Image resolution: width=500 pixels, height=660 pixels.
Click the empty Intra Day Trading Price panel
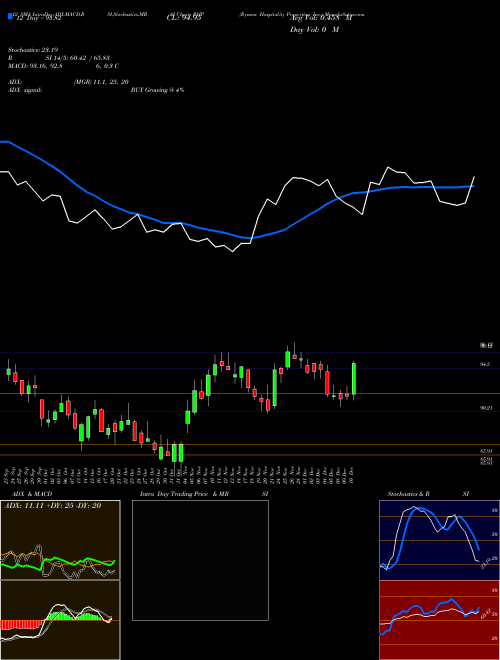coord(200,560)
